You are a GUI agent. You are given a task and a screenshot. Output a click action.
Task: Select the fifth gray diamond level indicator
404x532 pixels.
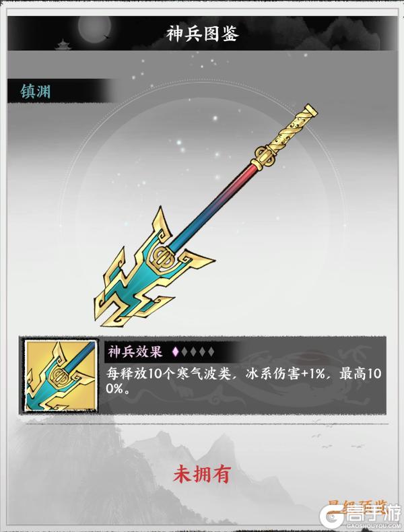tap(211, 352)
